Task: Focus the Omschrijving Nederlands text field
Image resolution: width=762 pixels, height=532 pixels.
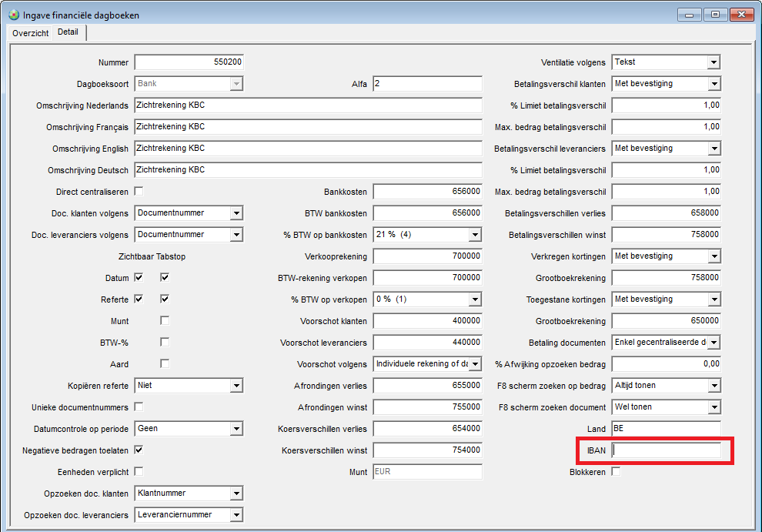Action: 308,105
